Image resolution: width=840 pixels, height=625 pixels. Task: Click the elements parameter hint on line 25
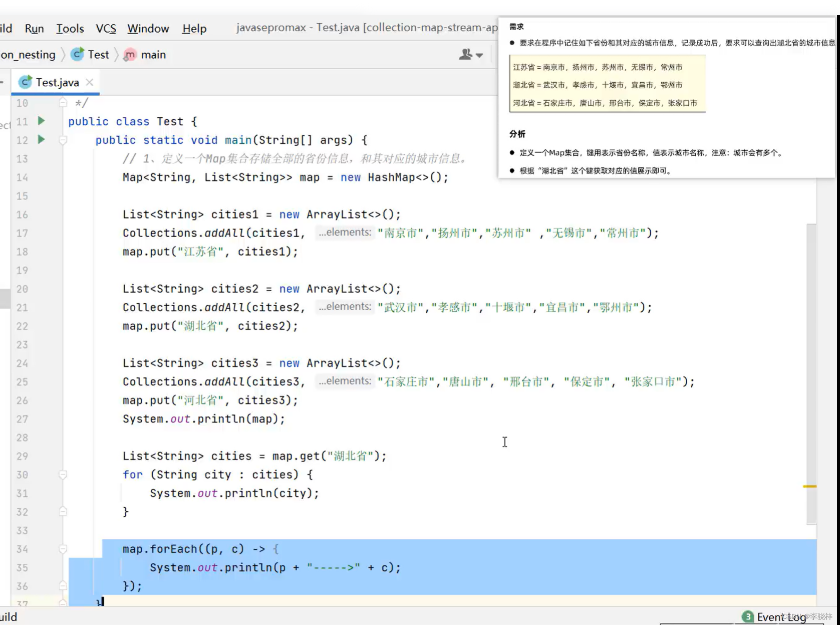(345, 381)
